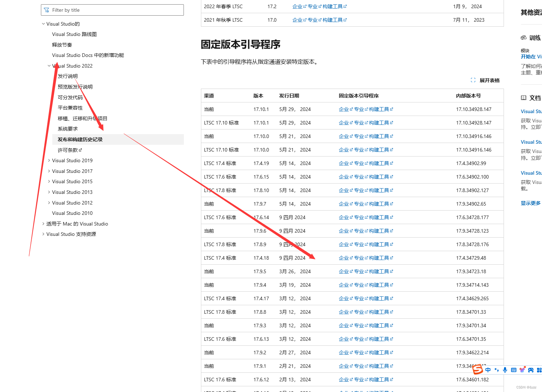Expand the Visual Studio 2012 chevron
The height and width of the screenshot is (392, 542).
49,203
